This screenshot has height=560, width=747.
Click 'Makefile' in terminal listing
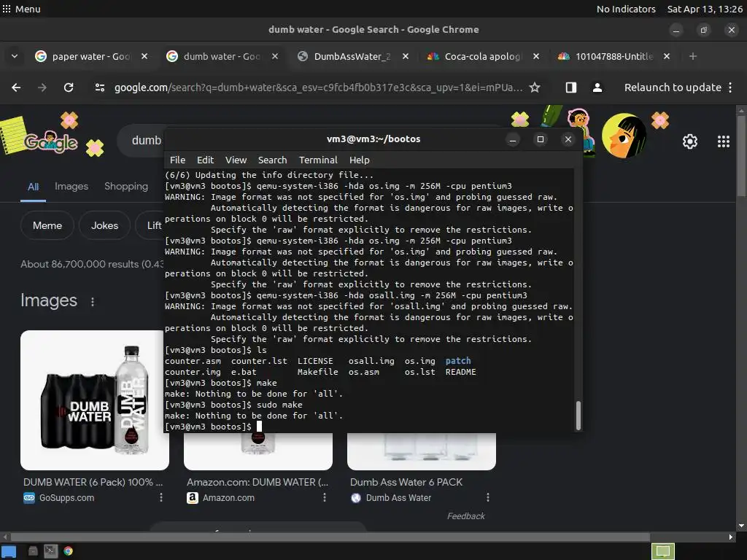(x=318, y=372)
